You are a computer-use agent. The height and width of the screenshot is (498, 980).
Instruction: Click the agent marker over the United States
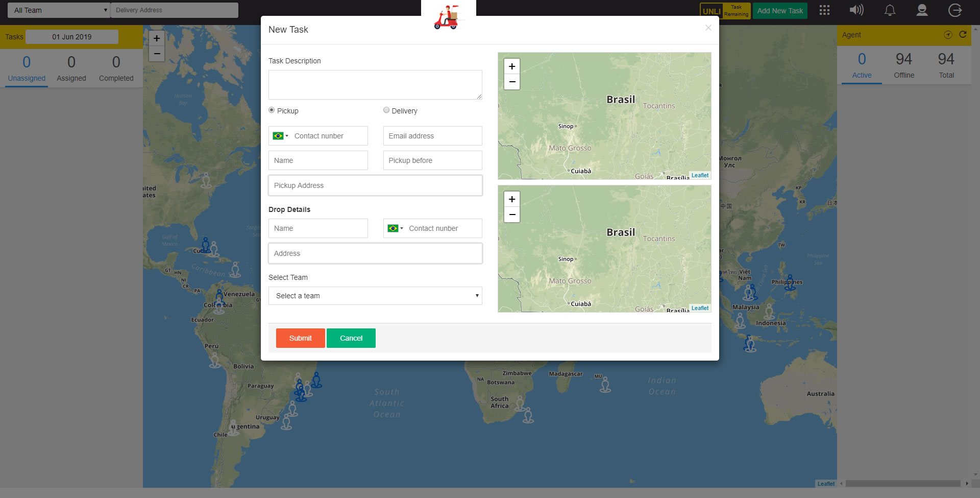coord(206,180)
